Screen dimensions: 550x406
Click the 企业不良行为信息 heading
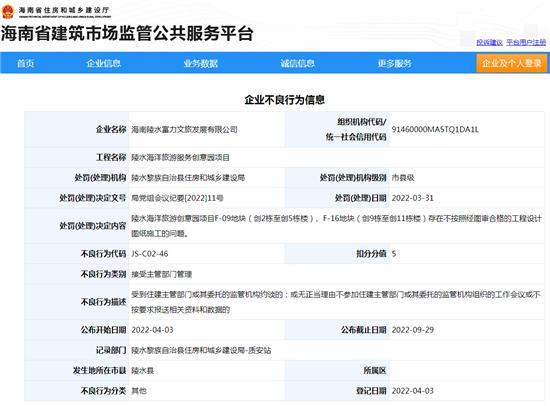pos(284,100)
